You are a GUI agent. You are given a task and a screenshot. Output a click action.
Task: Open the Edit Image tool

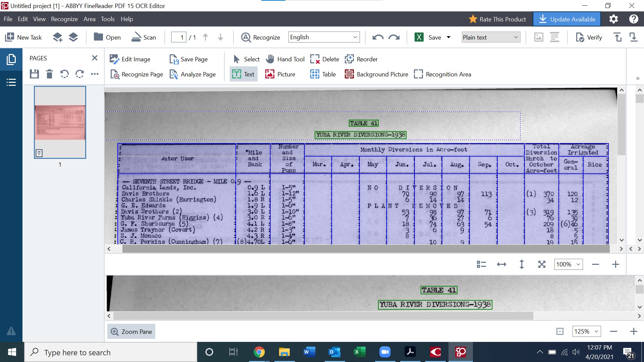tap(130, 59)
